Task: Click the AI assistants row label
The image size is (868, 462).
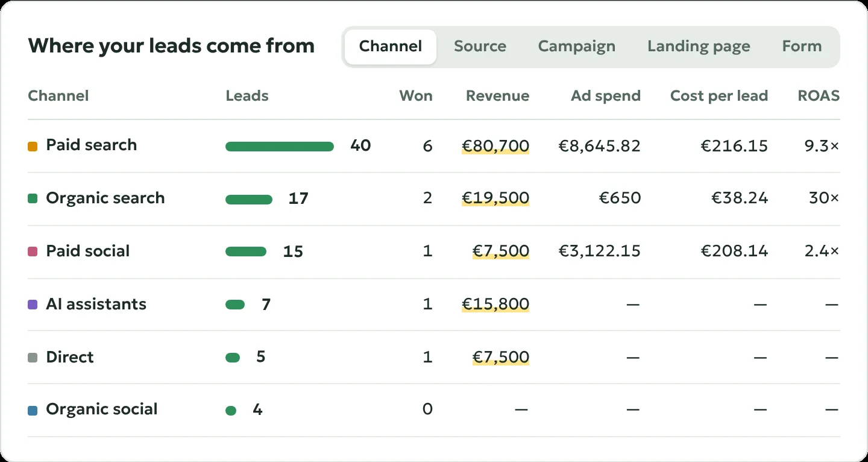Action: (96, 304)
